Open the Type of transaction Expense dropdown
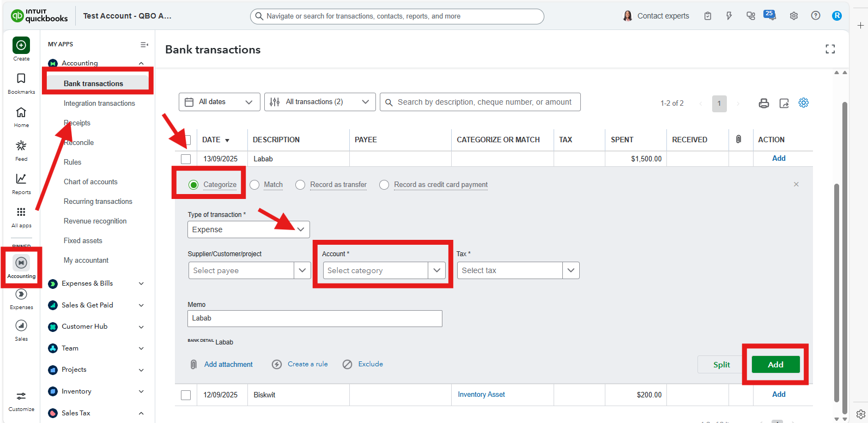868x423 pixels. pyautogui.click(x=248, y=229)
